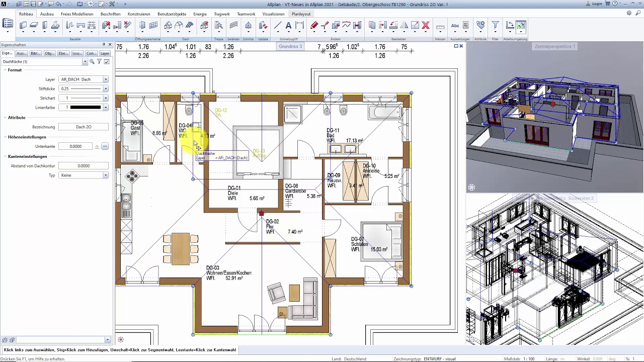Open the Schnitte section tool
The width and height of the screenshot is (644, 362).
coord(248,25)
